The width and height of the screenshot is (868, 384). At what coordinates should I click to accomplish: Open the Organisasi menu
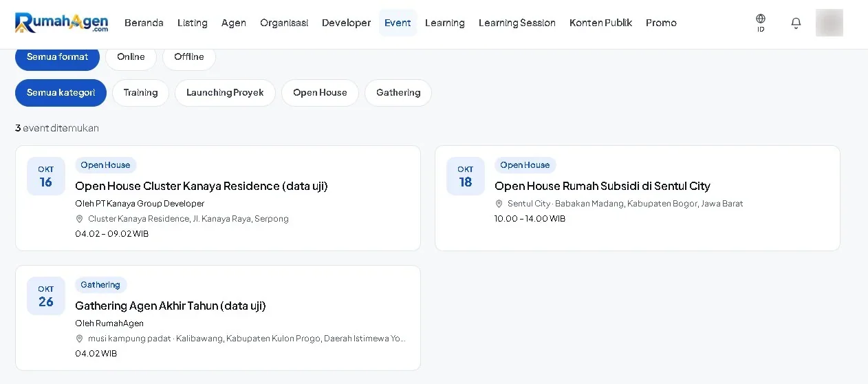(284, 23)
